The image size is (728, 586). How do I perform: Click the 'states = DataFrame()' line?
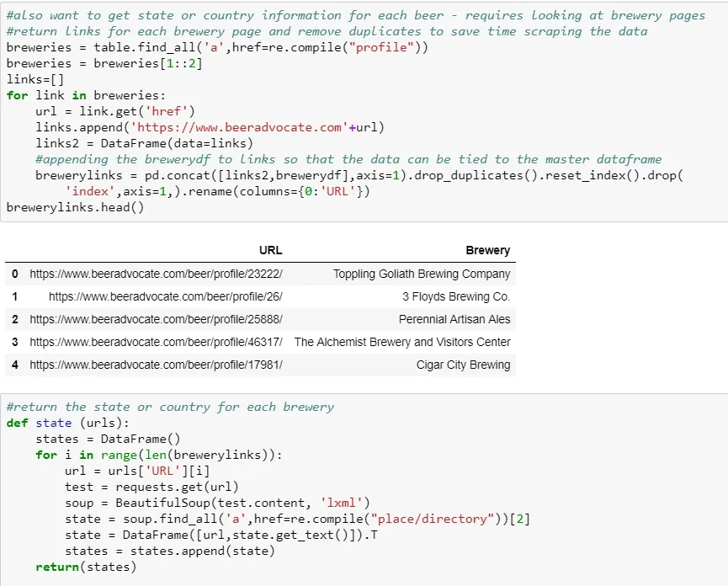108,439
